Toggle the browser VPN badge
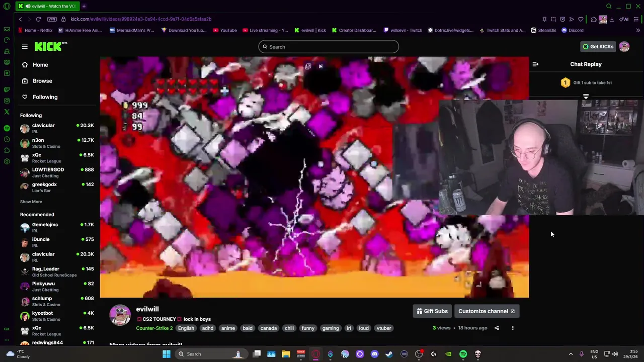Image resolution: width=644 pixels, height=362 pixels. [x=52, y=19]
